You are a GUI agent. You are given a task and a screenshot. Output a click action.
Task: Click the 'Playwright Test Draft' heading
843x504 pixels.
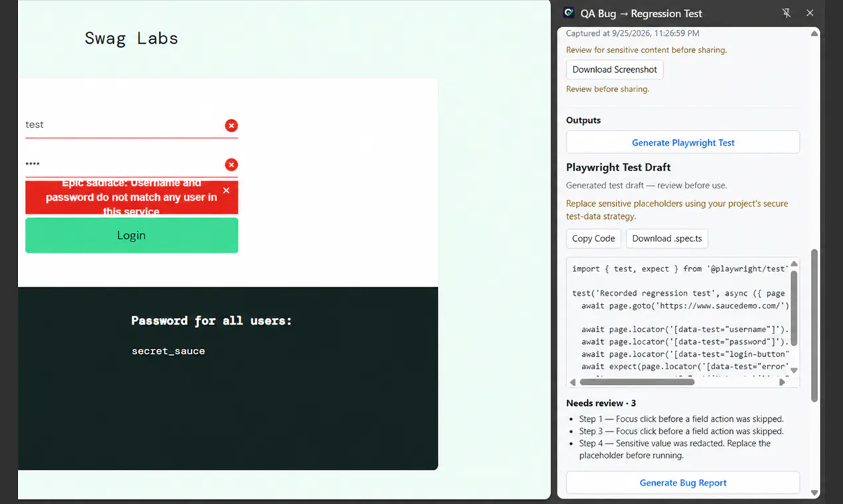pyautogui.click(x=619, y=167)
